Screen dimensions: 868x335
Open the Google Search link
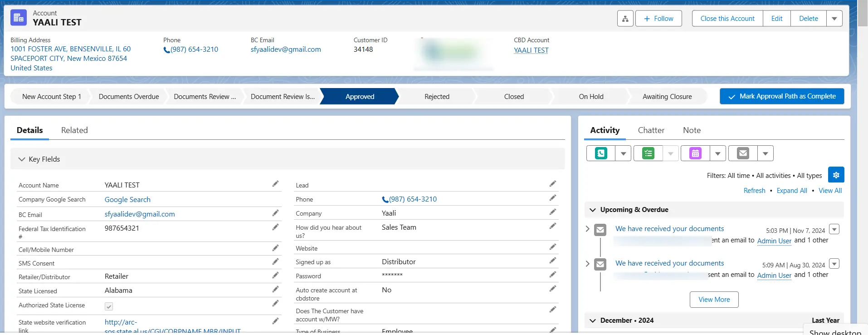click(127, 200)
